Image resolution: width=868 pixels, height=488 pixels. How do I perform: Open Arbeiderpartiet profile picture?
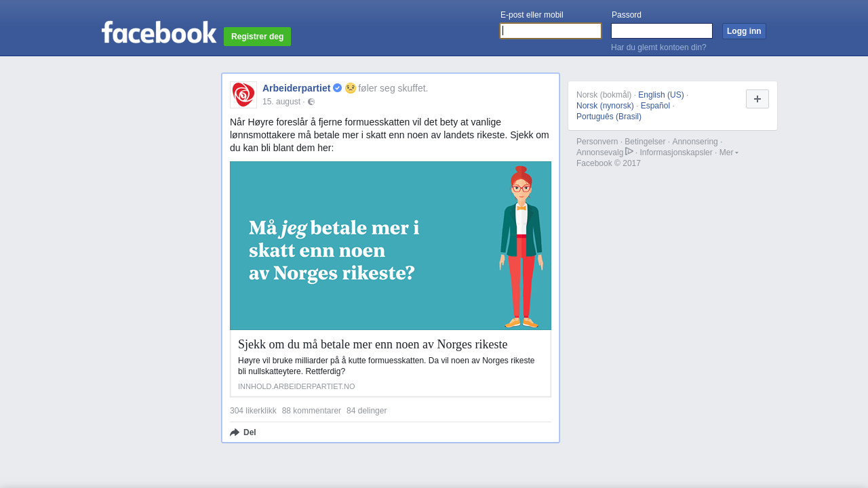click(243, 95)
